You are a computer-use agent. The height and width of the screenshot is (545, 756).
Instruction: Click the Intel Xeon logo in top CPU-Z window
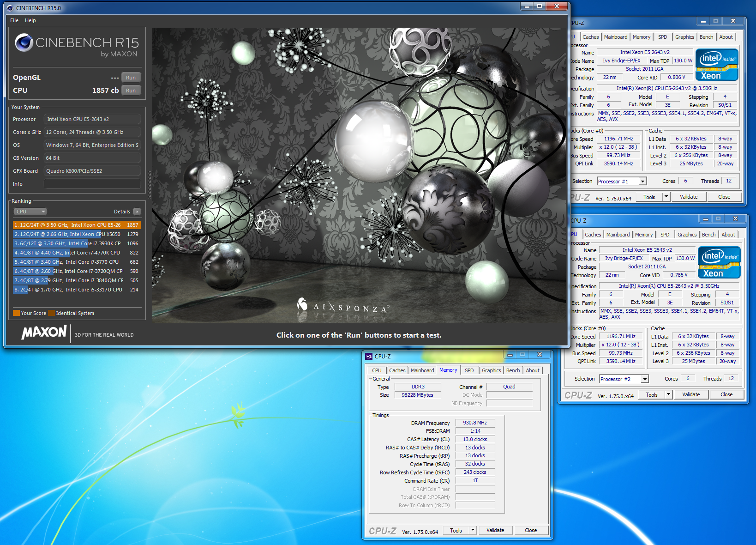[717, 65]
